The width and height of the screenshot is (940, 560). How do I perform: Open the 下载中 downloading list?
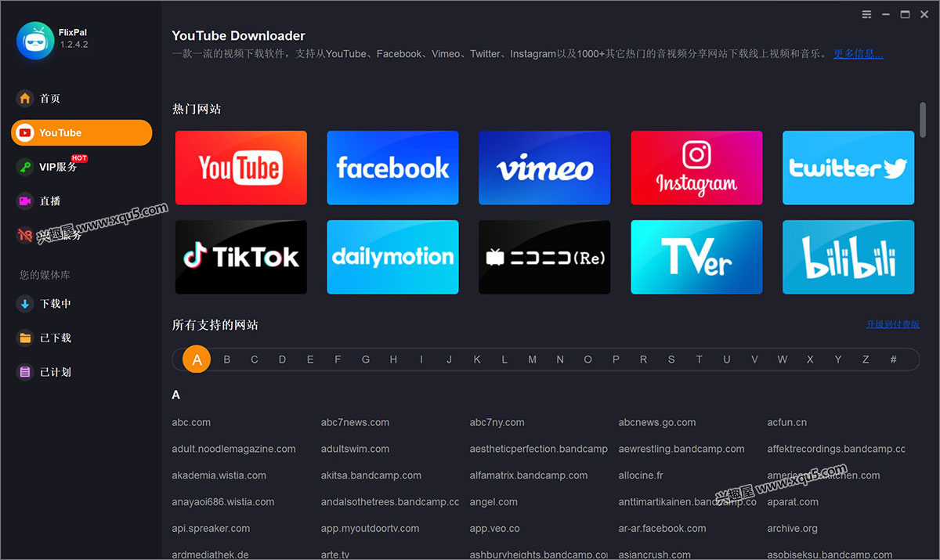[56, 304]
